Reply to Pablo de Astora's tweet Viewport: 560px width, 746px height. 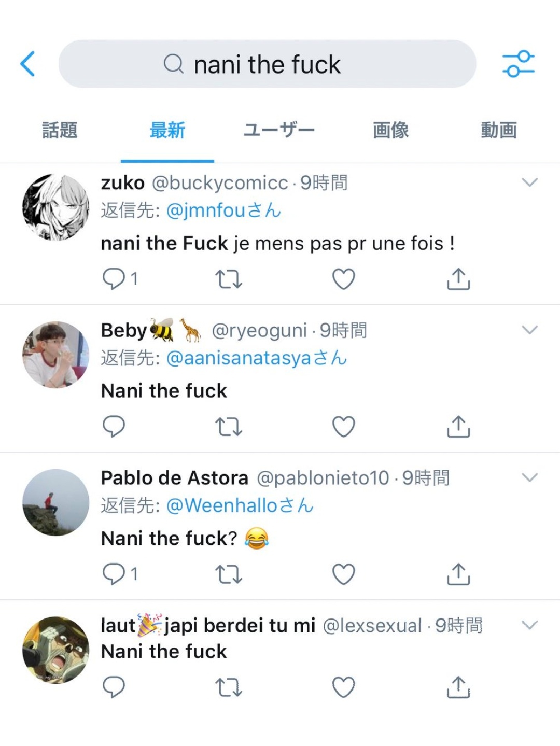(114, 574)
